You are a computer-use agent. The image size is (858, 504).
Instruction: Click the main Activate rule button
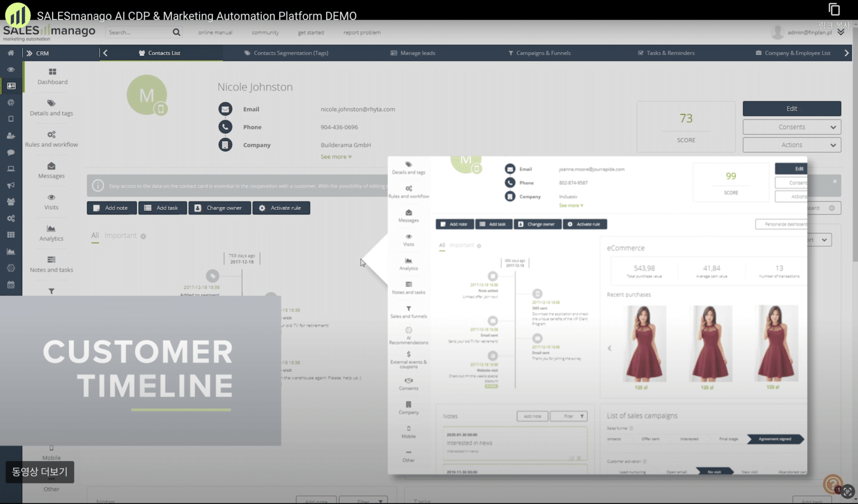point(281,208)
